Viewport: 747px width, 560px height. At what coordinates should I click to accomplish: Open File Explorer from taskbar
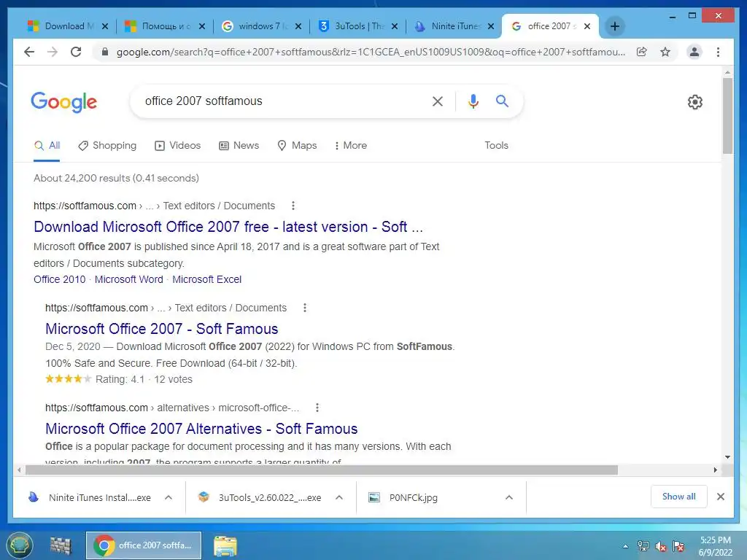pyautogui.click(x=225, y=545)
